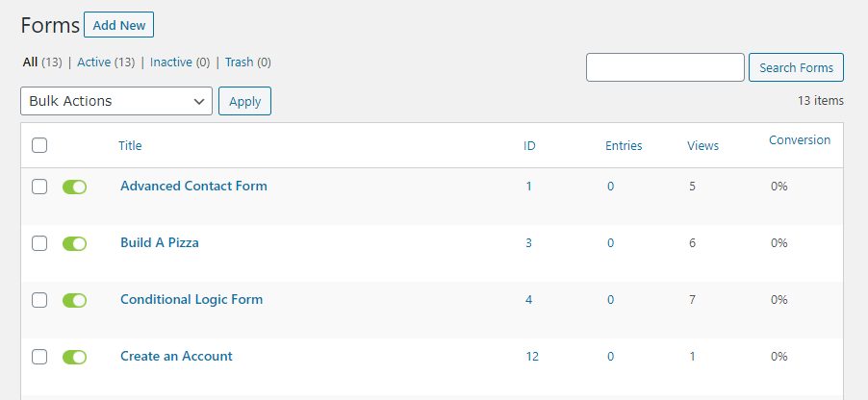
Task: Disable the Build A Pizza form toggle
Action: (75, 243)
